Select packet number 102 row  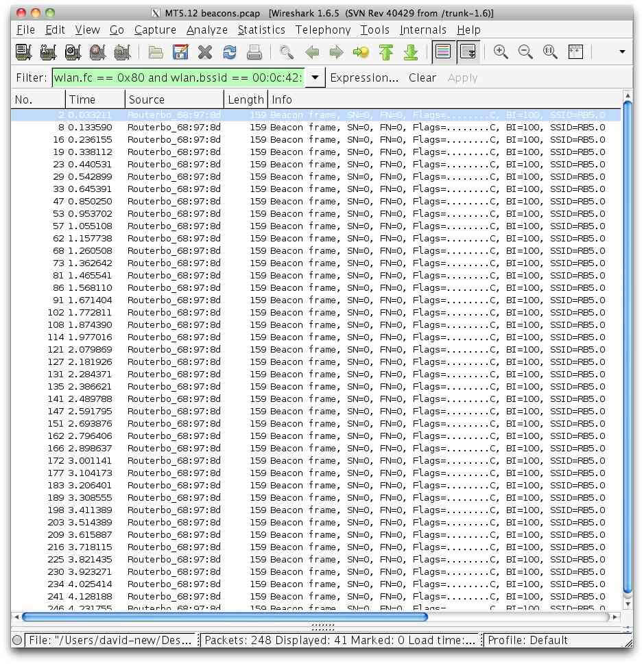pyautogui.click(x=316, y=313)
